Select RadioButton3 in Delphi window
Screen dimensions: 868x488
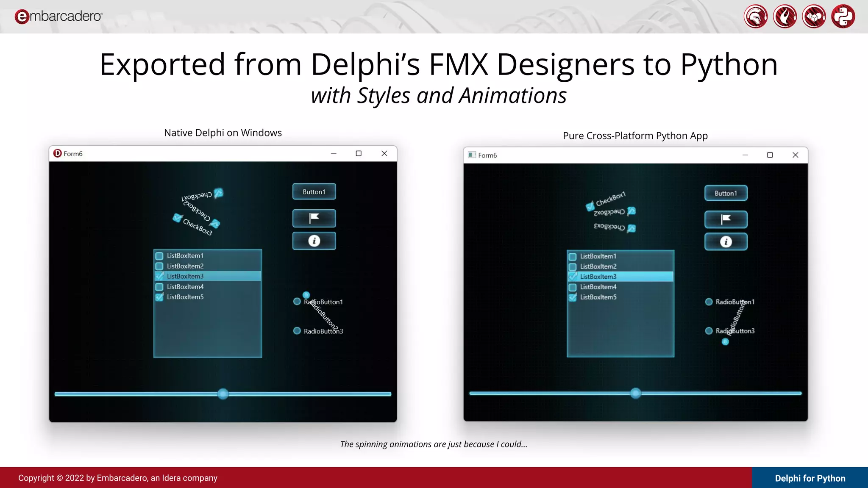click(x=297, y=331)
